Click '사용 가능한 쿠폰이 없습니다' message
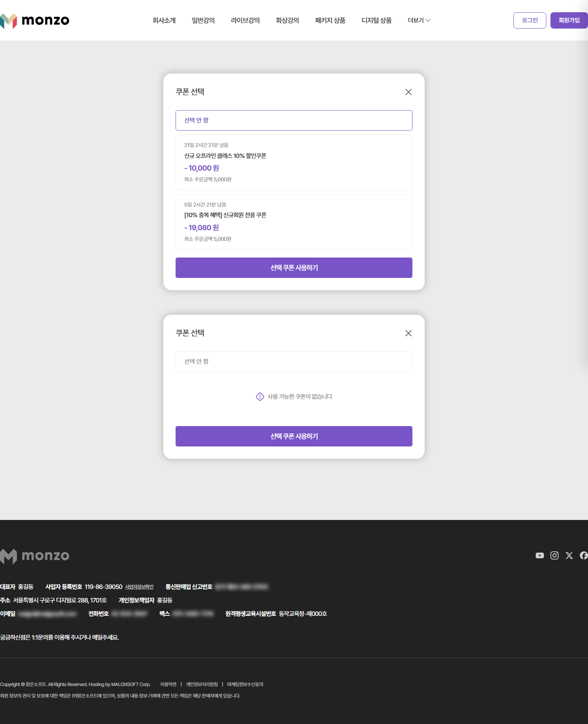 click(x=300, y=397)
